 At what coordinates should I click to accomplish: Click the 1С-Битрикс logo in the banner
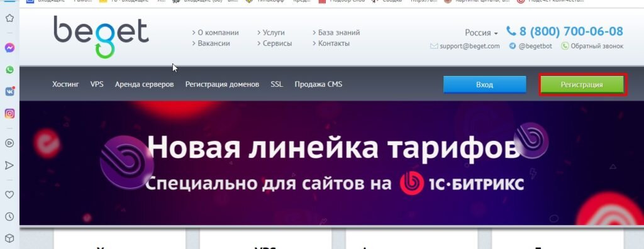[x=462, y=183]
